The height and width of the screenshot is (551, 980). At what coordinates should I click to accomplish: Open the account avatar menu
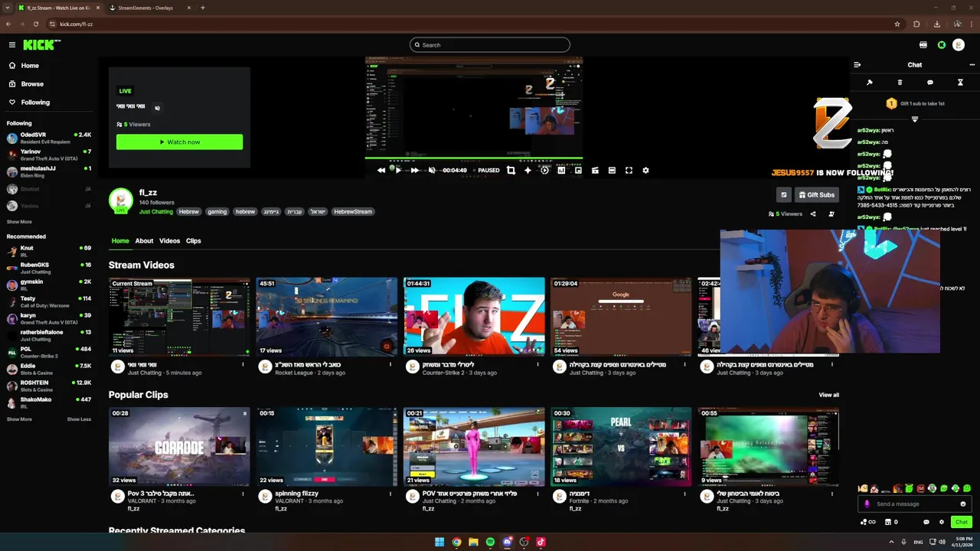pos(958,45)
